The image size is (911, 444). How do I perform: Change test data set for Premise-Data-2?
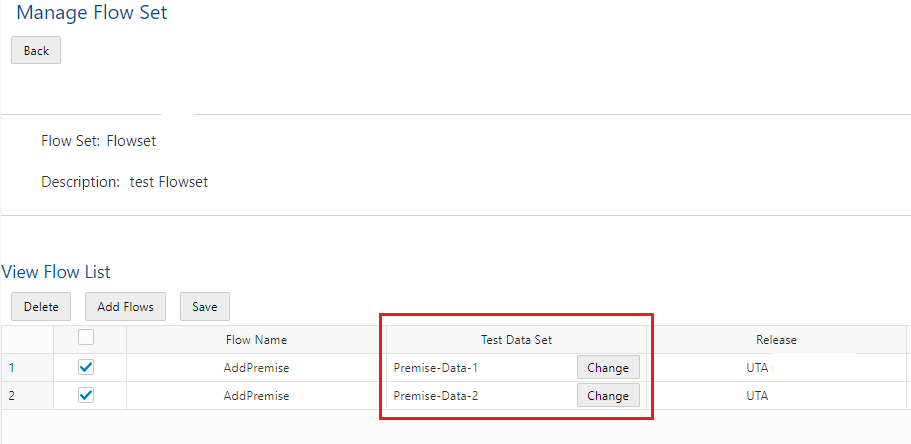click(607, 395)
